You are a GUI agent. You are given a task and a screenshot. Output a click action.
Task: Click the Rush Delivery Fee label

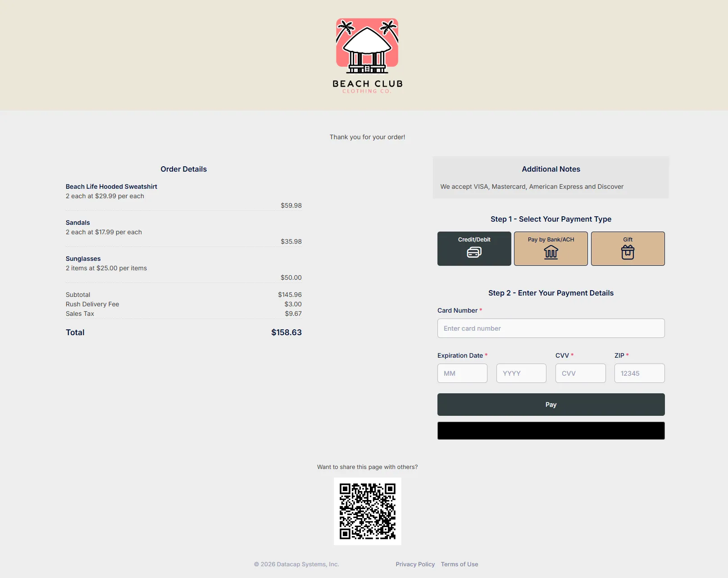[92, 304]
